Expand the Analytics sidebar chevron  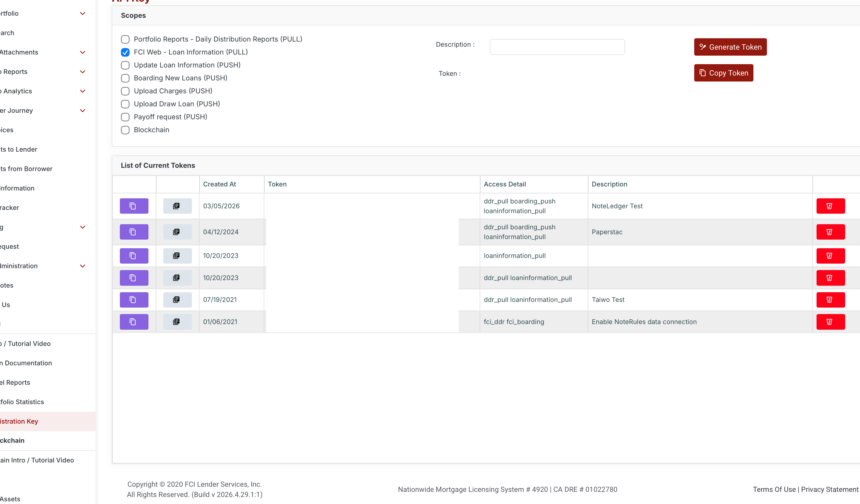coord(82,91)
